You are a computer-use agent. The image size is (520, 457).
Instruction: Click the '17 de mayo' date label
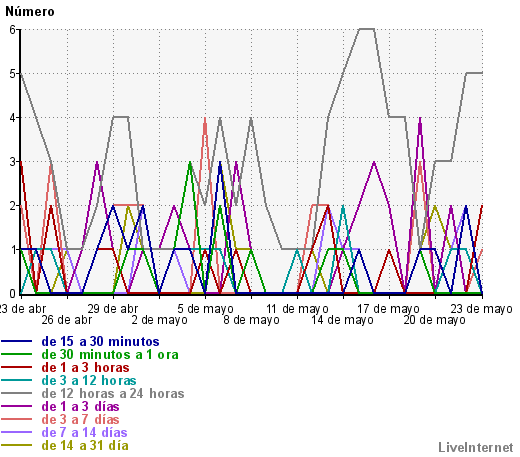tap(389, 308)
